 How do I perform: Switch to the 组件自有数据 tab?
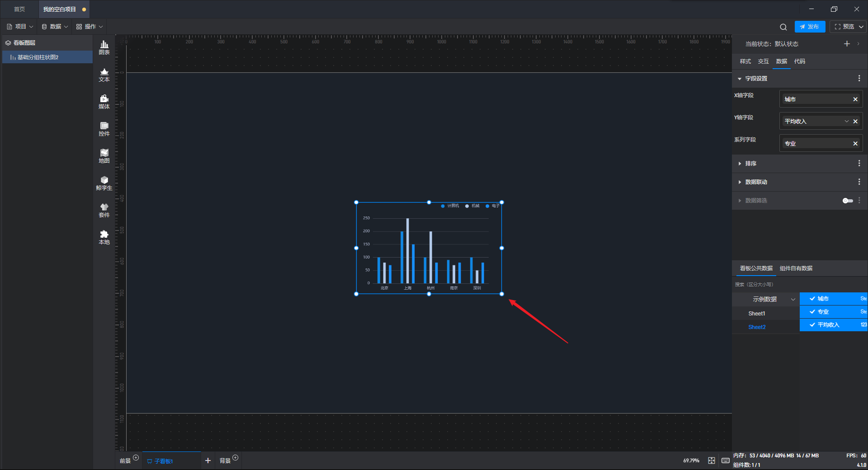pos(796,268)
